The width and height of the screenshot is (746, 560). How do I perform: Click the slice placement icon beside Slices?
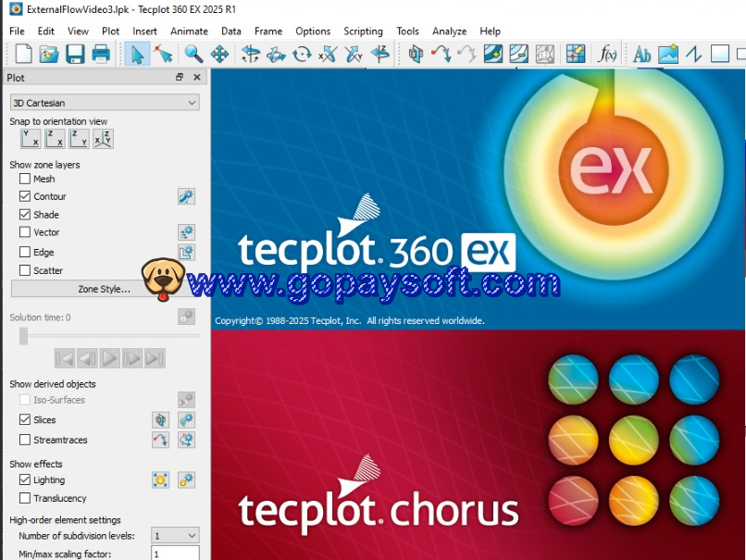pos(161,419)
